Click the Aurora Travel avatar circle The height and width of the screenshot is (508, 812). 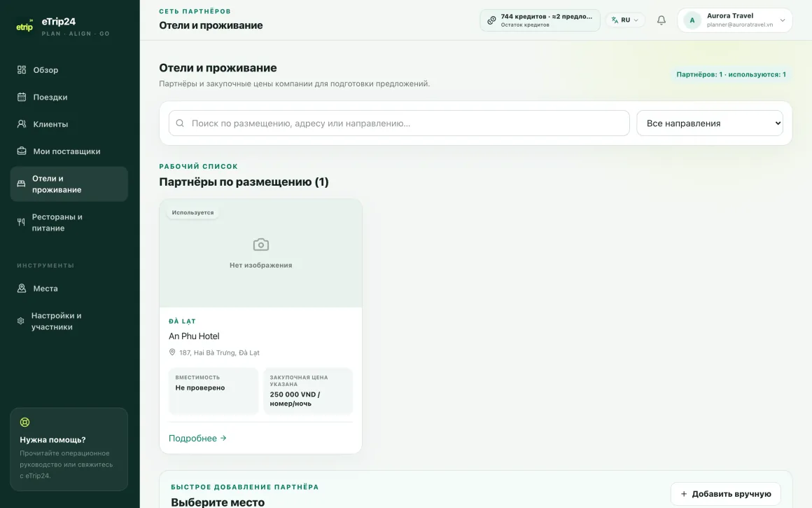click(692, 20)
